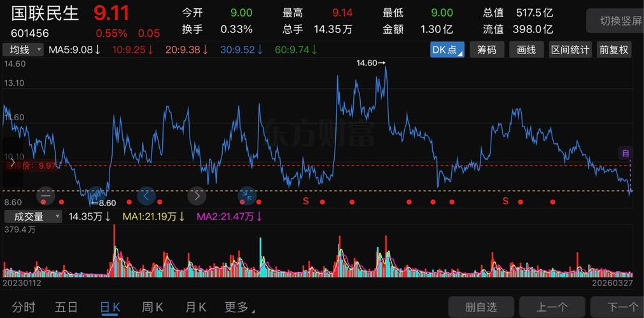This screenshot has width=644, height=318.
Task: Tap the 13.10 price axis label
Action: tap(15, 83)
